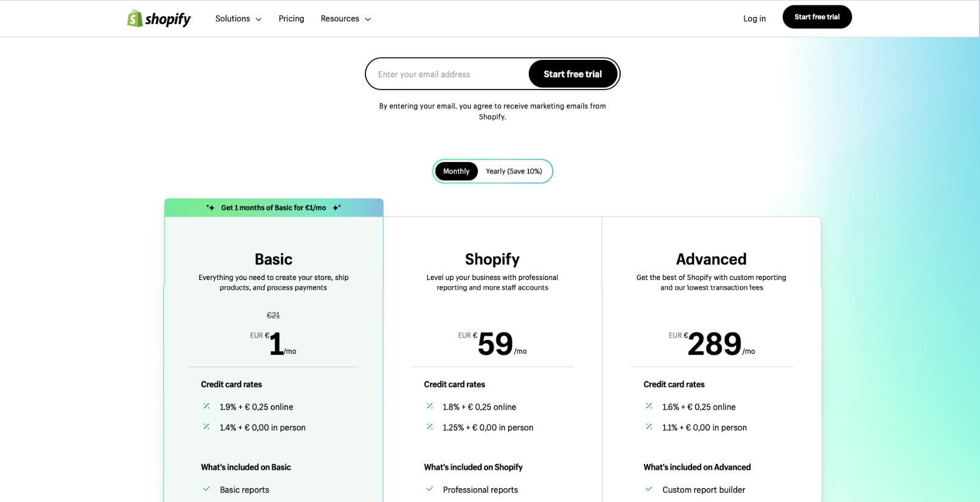
Task: Click Custom report builder feature text
Action: 704,490
